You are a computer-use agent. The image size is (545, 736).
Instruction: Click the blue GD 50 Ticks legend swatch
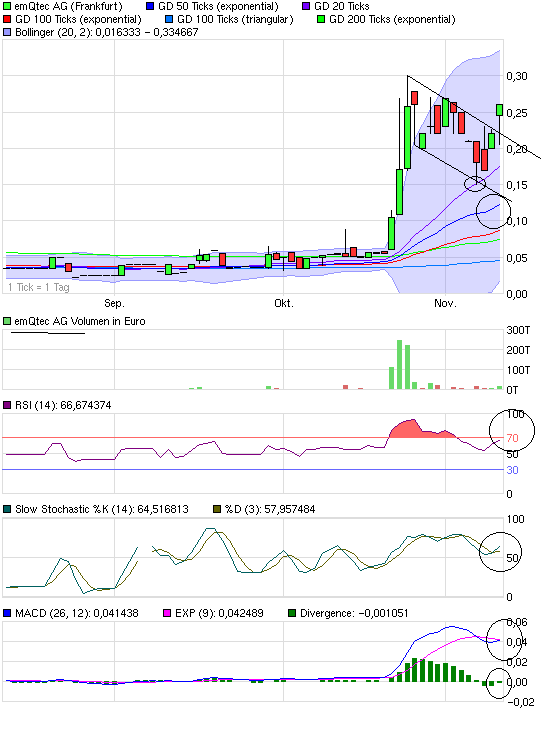(x=150, y=7)
